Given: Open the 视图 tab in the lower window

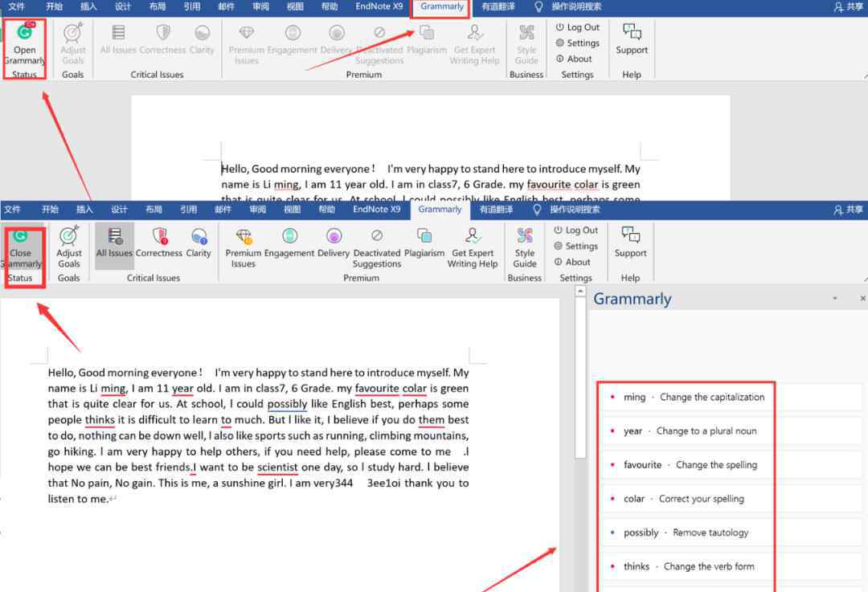Looking at the screenshot, I should click(x=293, y=209).
